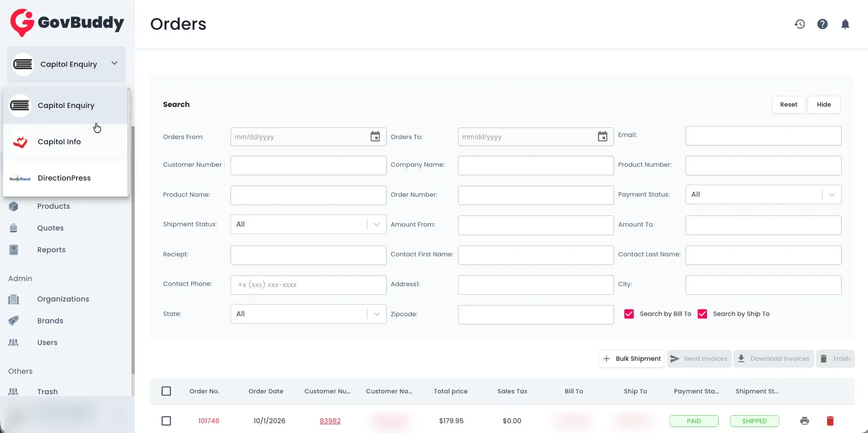The height and width of the screenshot is (433, 868).
Task: Click the GovBuddy logo
Action: [x=67, y=23]
